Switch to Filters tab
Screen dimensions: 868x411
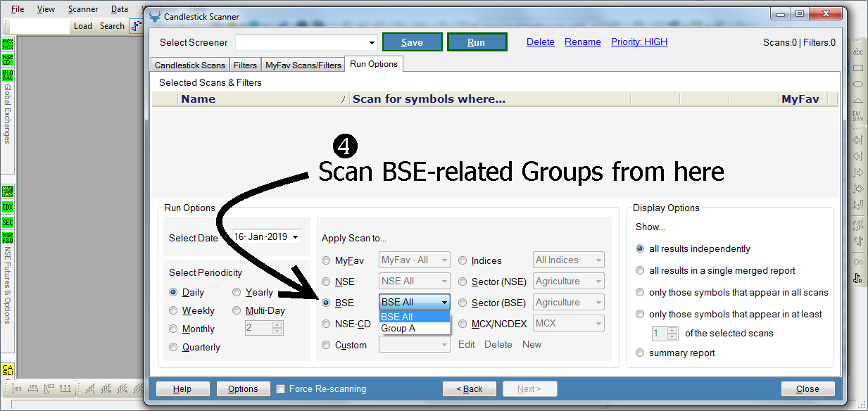[245, 65]
